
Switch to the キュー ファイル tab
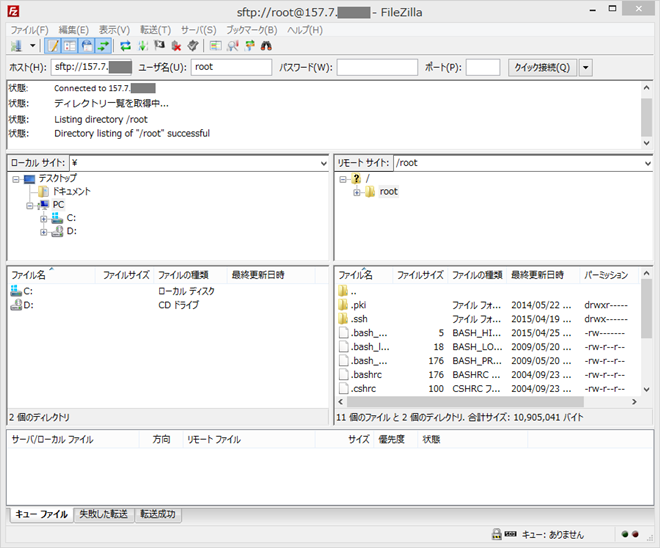pos(41,514)
